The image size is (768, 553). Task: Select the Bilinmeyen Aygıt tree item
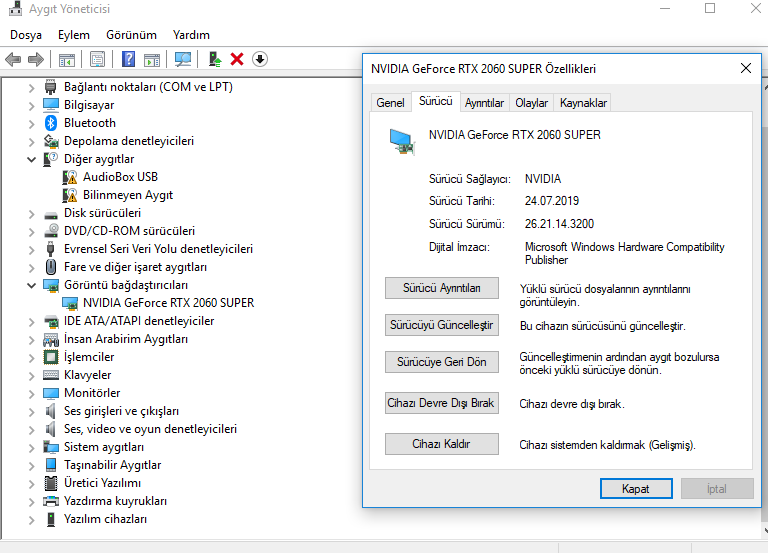tap(128, 195)
